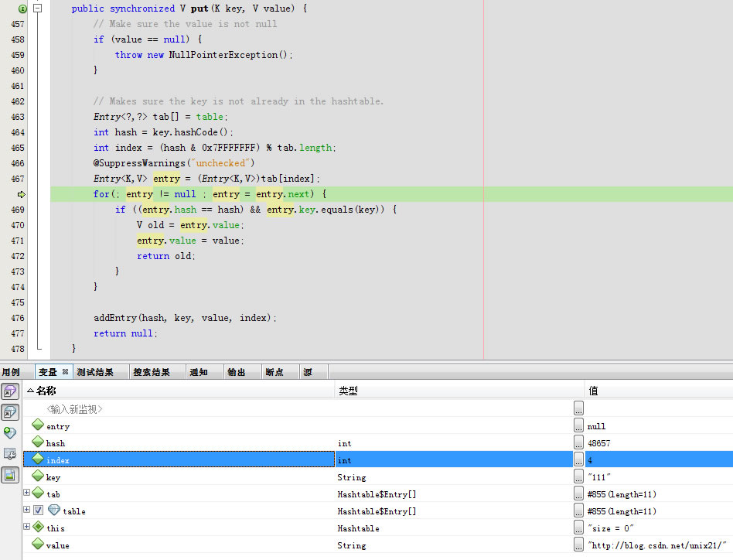Click the <输入新监视> new watch field
733x560 pixels.
(x=74, y=409)
